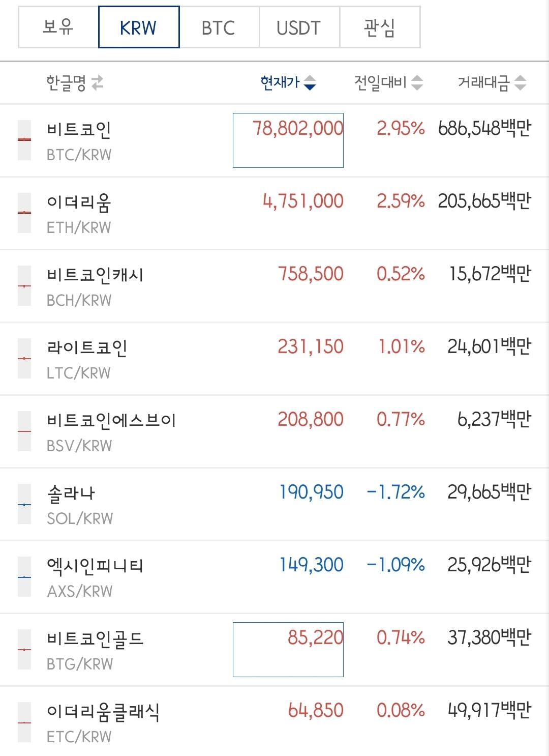Sort by 현재가 current price arrows
The width and height of the screenshot is (549, 756).
coord(310,82)
